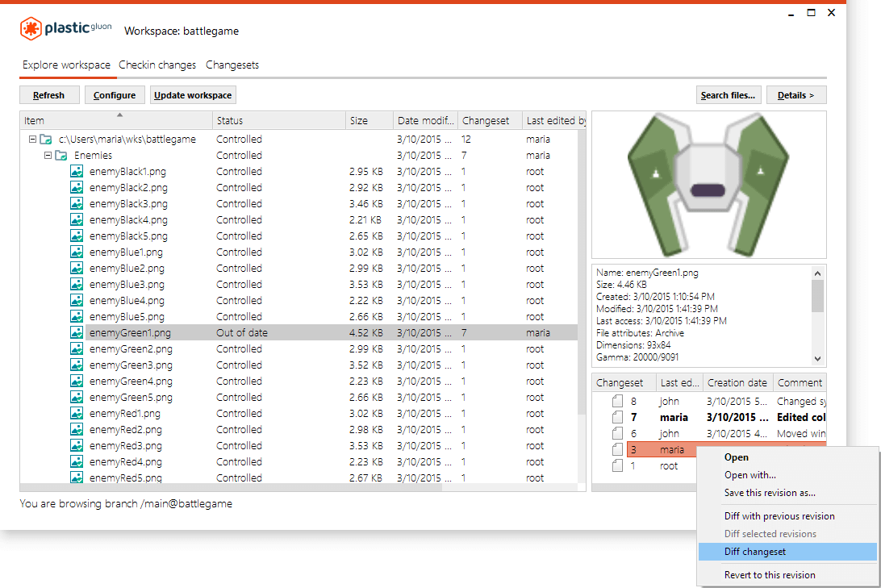Click the enemyGreen1 spaceship preview image

[x=708, y=184]
